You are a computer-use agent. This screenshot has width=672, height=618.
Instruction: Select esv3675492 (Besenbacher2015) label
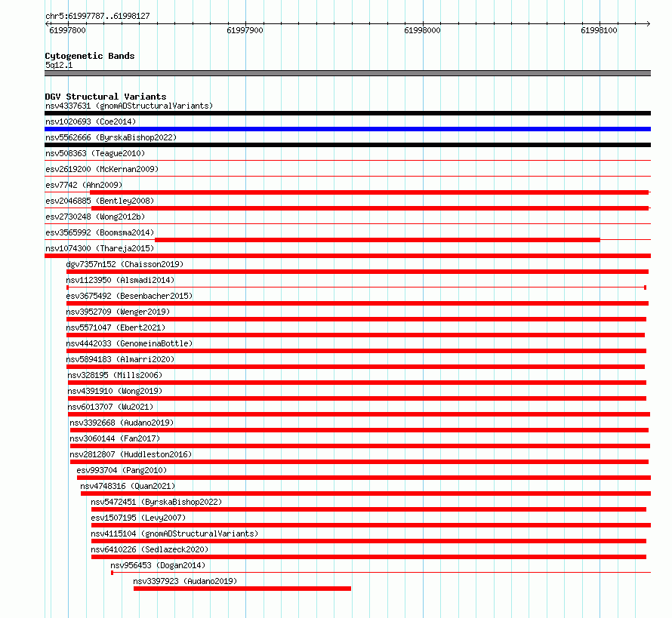(x=129, y=296)
